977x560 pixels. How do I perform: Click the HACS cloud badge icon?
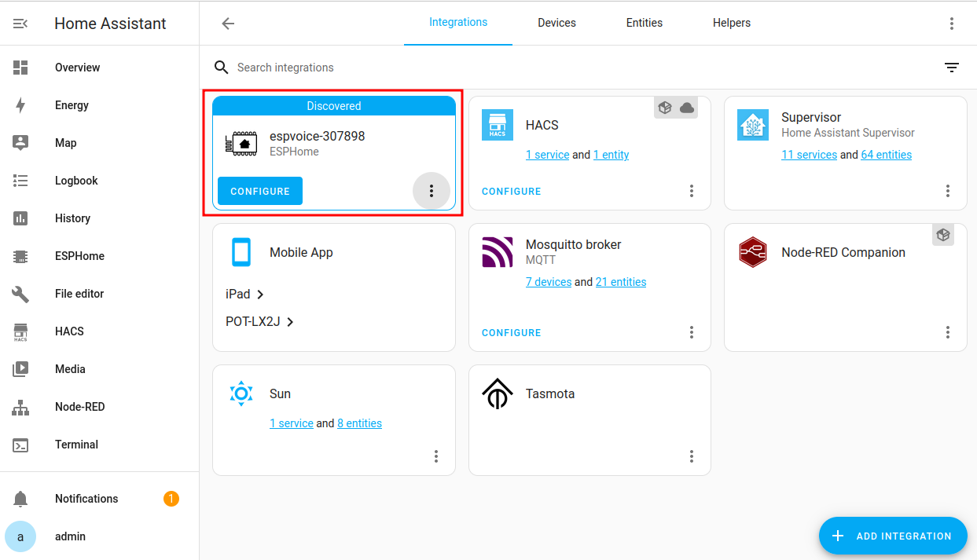click(x=687, y=108)
